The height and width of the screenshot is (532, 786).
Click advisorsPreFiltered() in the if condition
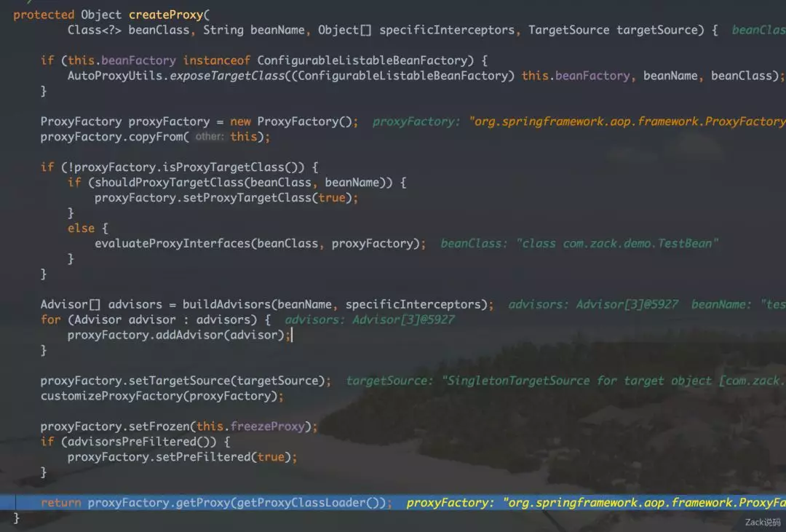click(x=139, y=442)
